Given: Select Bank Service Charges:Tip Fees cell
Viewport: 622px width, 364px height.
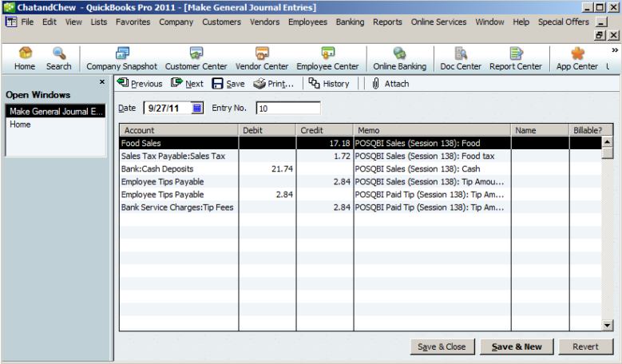Looking at the screenshot, I should point(179,208).
